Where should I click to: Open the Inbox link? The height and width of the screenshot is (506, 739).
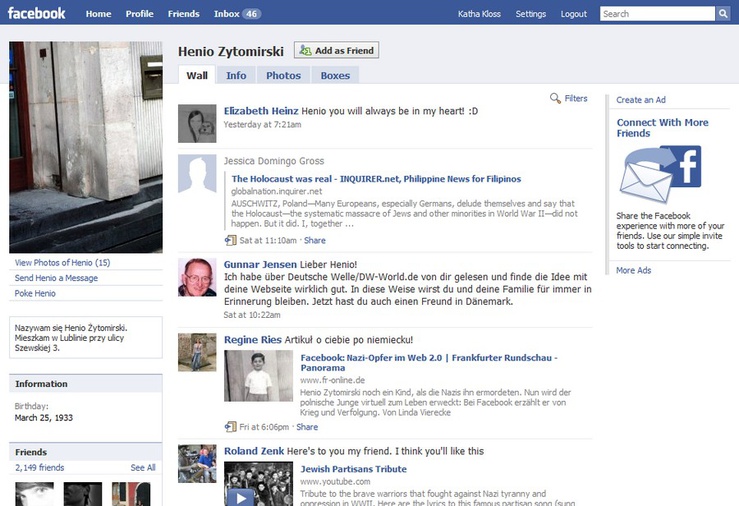click(x=227, y=14)
